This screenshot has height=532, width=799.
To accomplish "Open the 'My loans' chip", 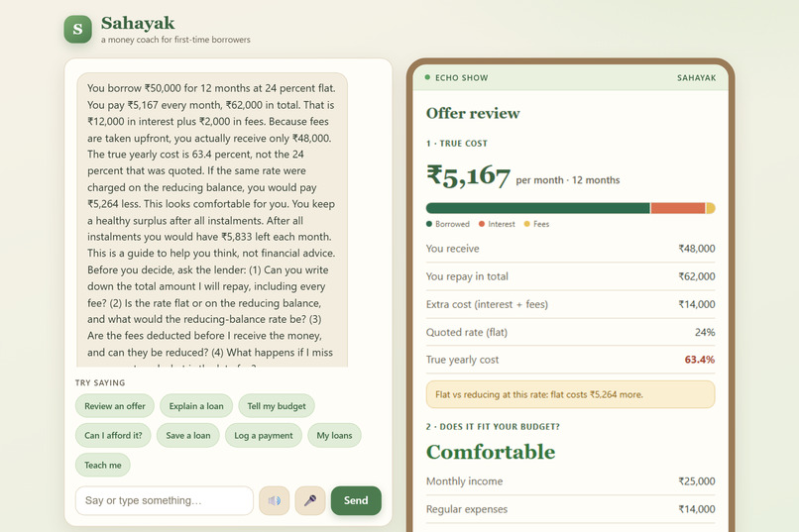I will (x=334, y=436).
